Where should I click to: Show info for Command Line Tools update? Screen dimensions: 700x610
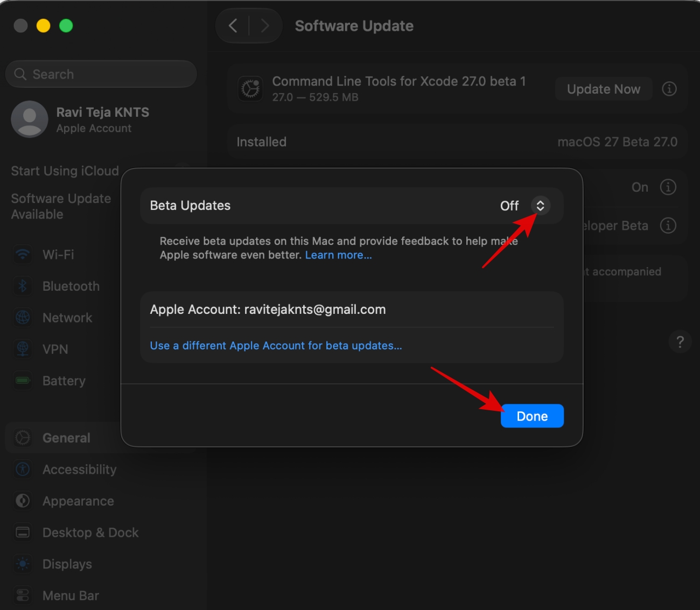669,89
